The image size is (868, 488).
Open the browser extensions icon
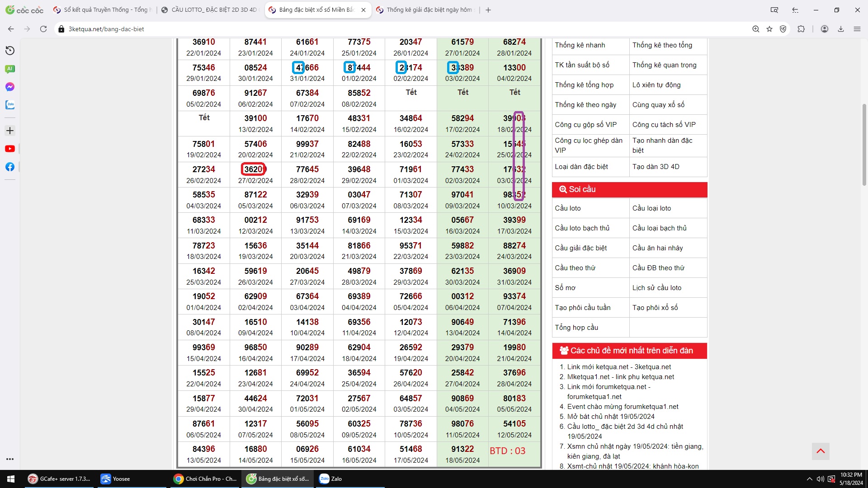pyautogui.click(x=801, y=29)
